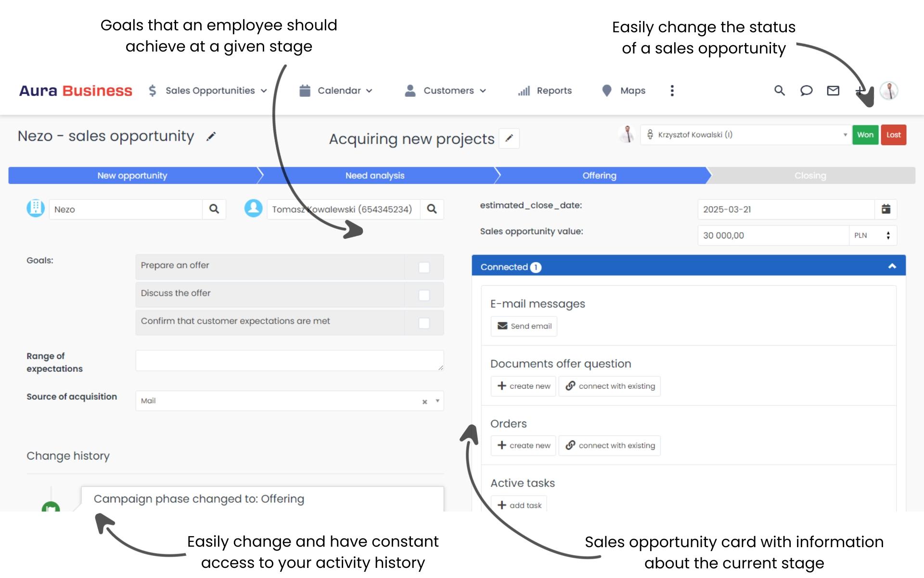Click the Send email button
Viewport: 924px width, 578px height.
pyautogui.click(x=524, y=326)
